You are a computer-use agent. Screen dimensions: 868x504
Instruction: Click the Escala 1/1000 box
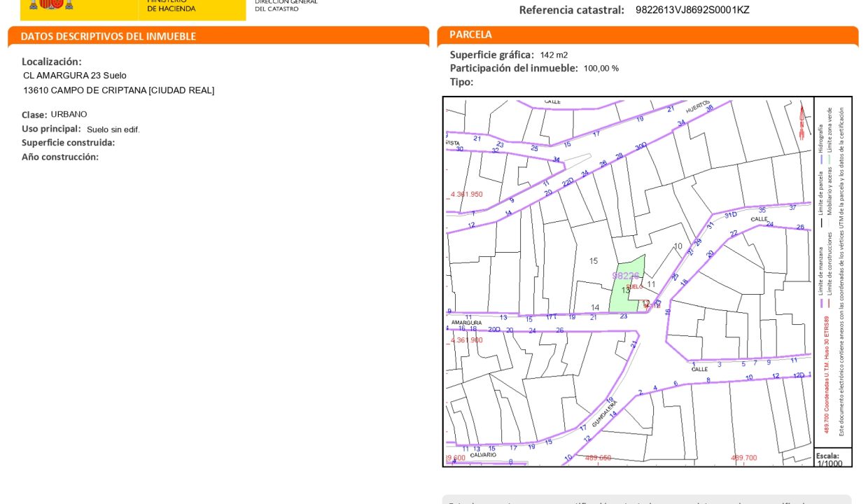tap(832, 458)
